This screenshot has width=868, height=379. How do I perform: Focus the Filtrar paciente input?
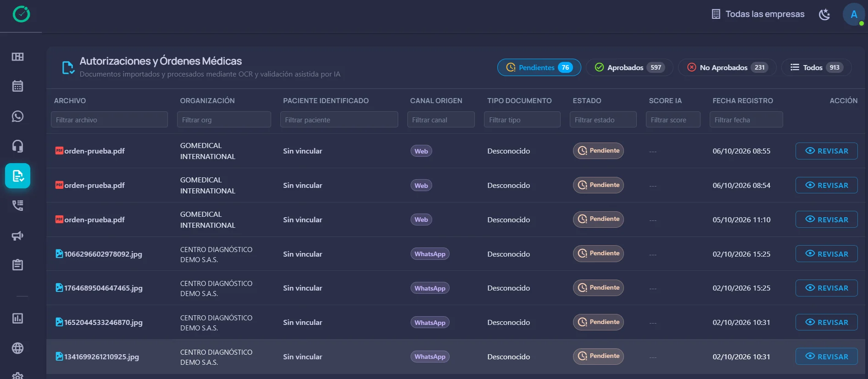pyautogui.click(x=339, y=120)
